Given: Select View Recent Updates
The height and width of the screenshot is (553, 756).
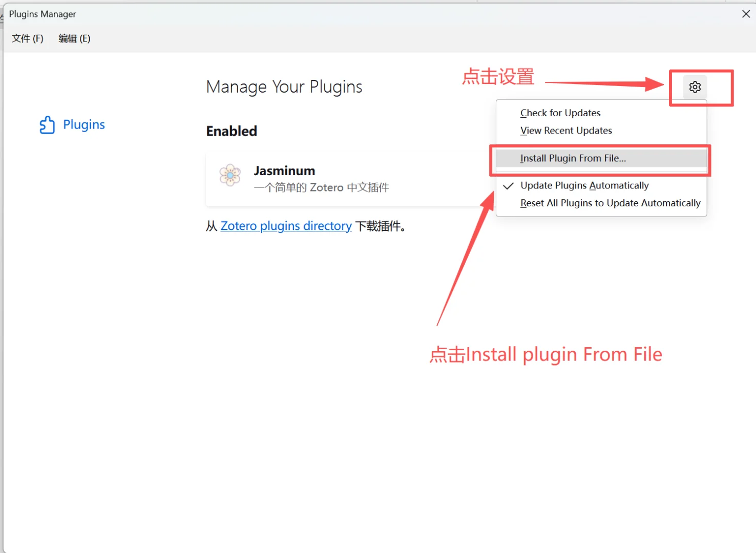Looking at the screenshot, I should coord(601,131).
